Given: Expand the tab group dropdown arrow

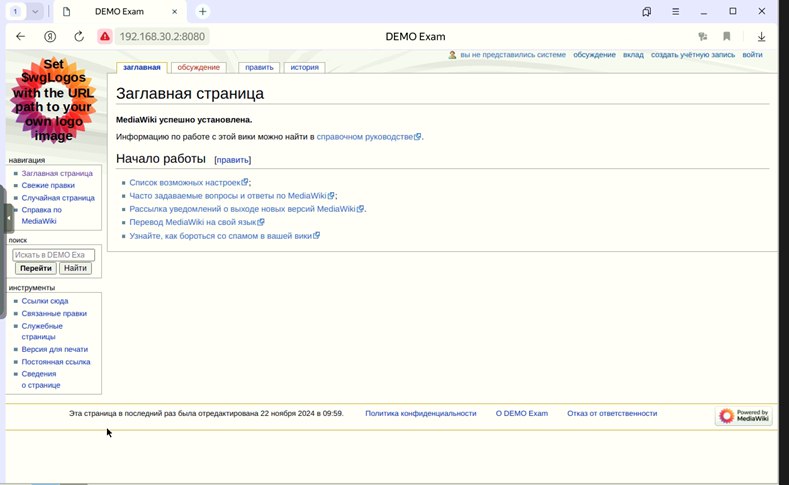Looking at the screenshot, I should tap(35, 11).
